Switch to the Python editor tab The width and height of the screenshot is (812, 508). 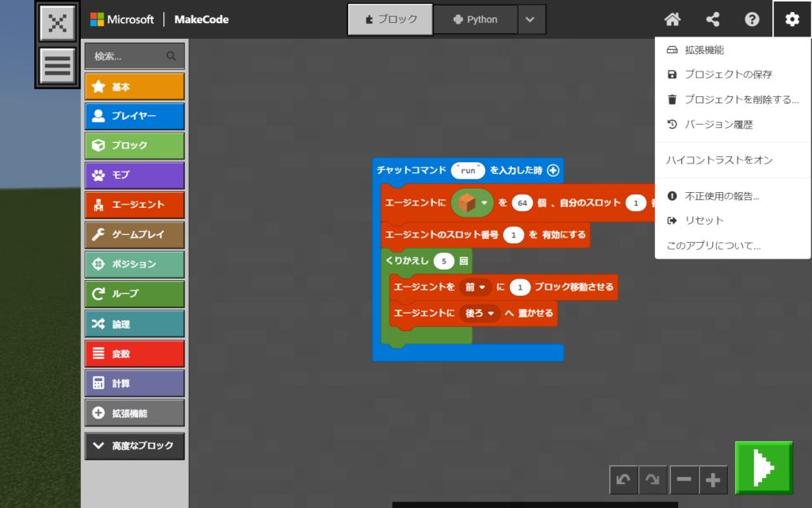point(476,19)
